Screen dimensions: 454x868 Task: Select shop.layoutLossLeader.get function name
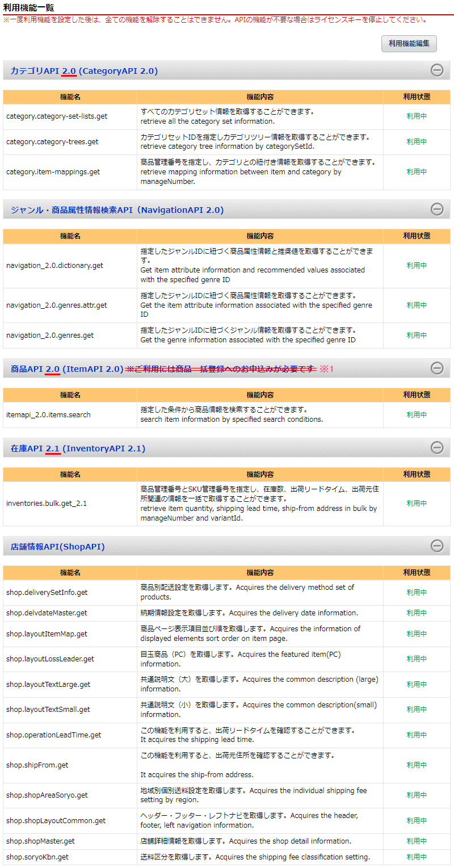[x=50, y=659]
